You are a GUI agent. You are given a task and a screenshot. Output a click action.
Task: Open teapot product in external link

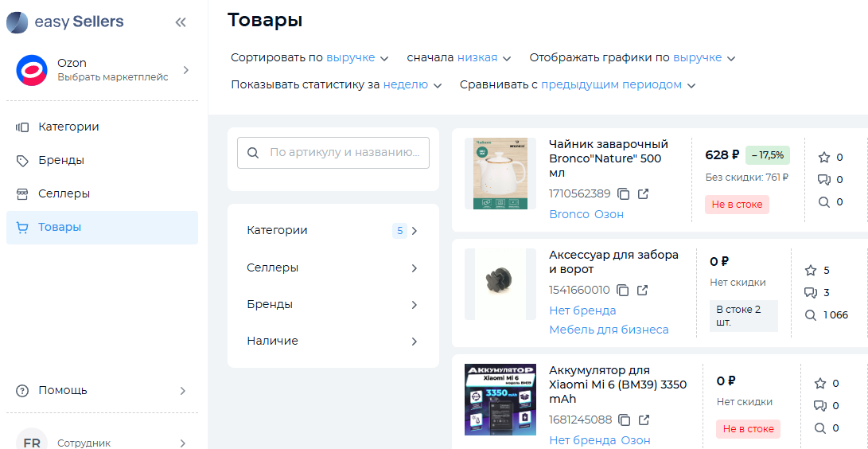coord(644,193)
